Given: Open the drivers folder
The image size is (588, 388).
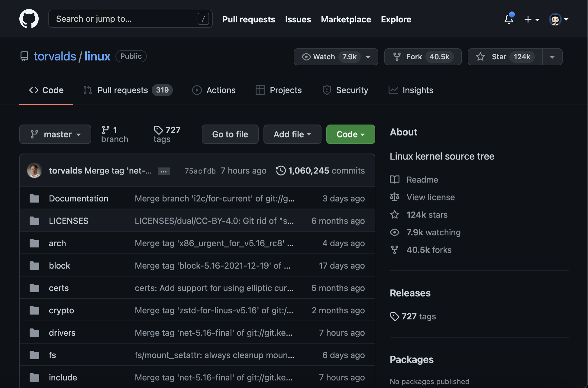Looking at the screenshot, I should coord(62,333).
